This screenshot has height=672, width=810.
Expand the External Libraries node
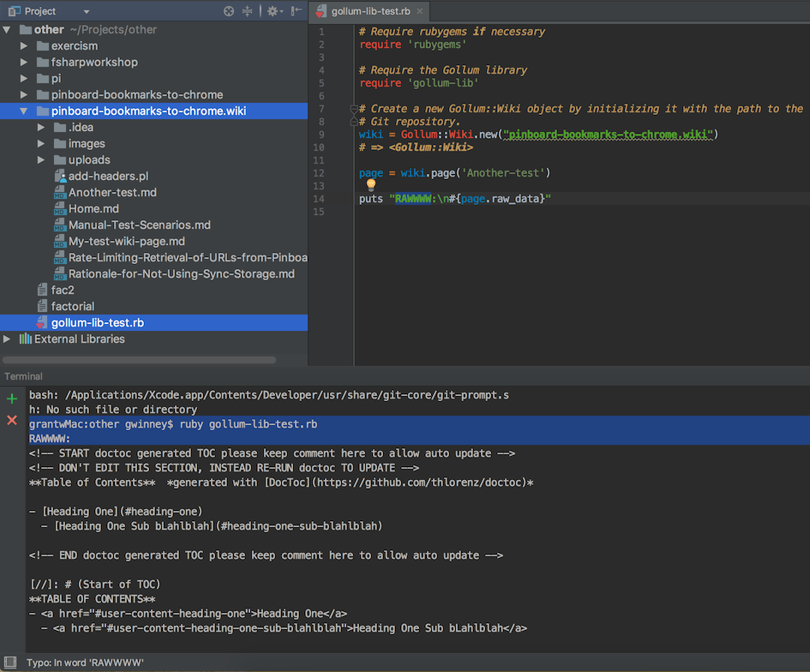click(8, 339)
